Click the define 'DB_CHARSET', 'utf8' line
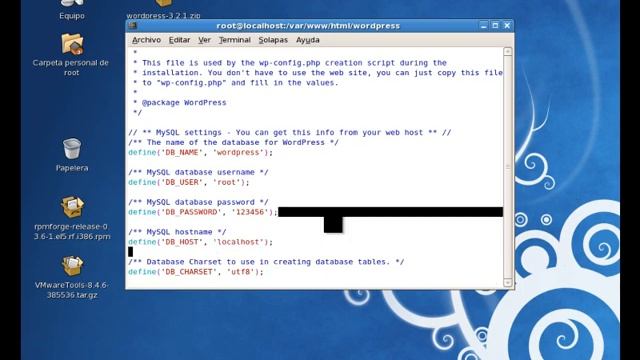This screenshot has width=640, height=360. click(196, 271)
